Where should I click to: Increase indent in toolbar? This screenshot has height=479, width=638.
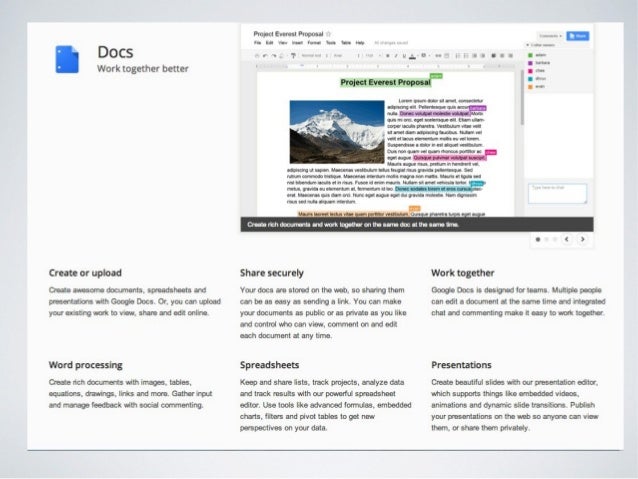click(x=483, y=56)
